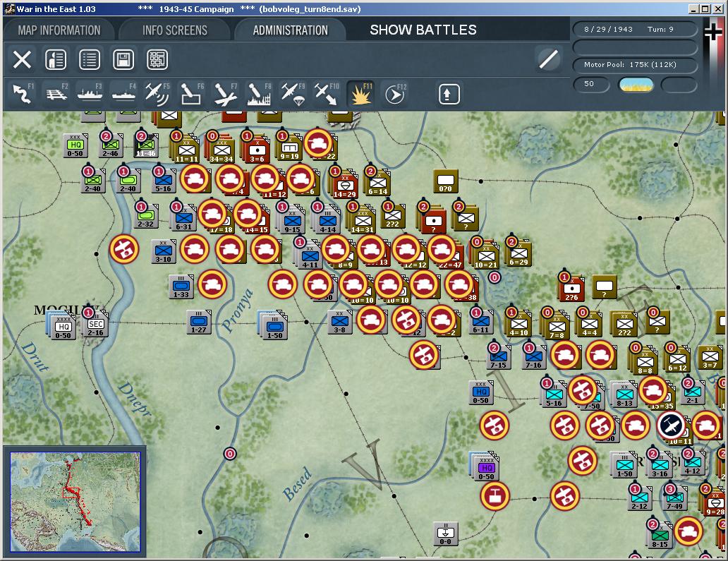Click the German cross flag emblem

(x=714, y=32)
